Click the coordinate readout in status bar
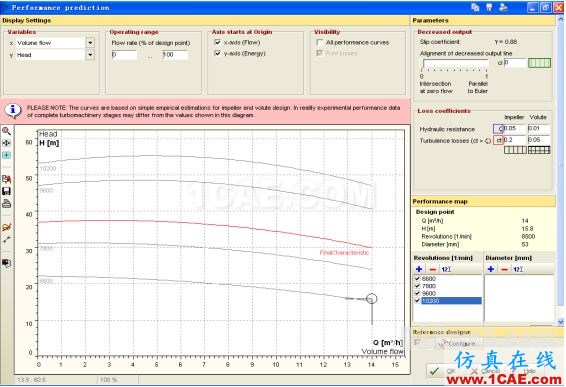 tap(31, 380)
